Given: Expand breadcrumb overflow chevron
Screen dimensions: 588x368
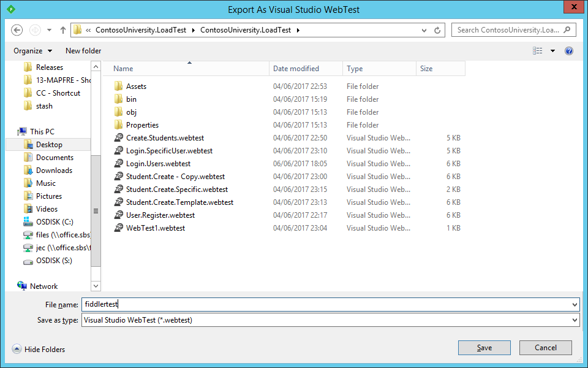Looking at the screenshot, I should click(88, 30).
